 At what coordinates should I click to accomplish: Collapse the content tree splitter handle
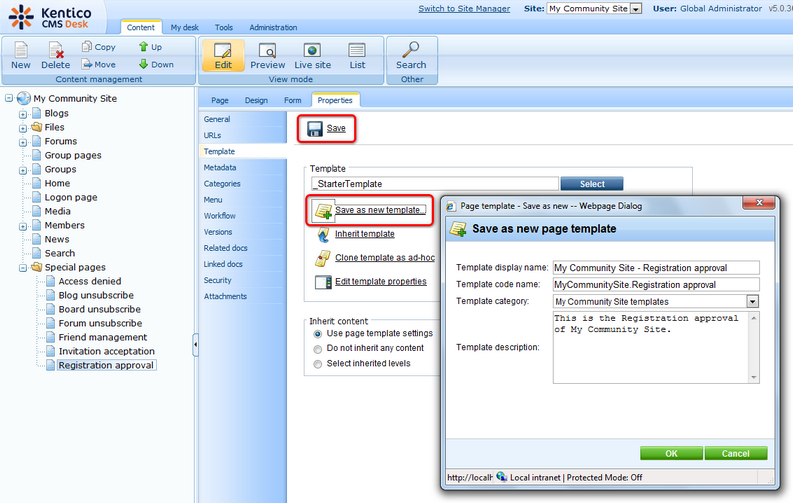(195, 345)
